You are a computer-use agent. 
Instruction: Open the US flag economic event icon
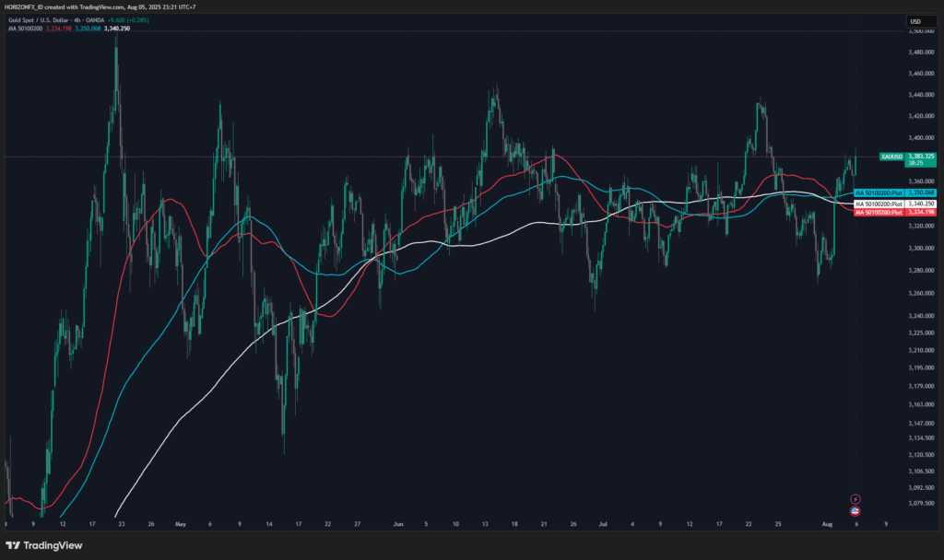click(x=855, y=511)
